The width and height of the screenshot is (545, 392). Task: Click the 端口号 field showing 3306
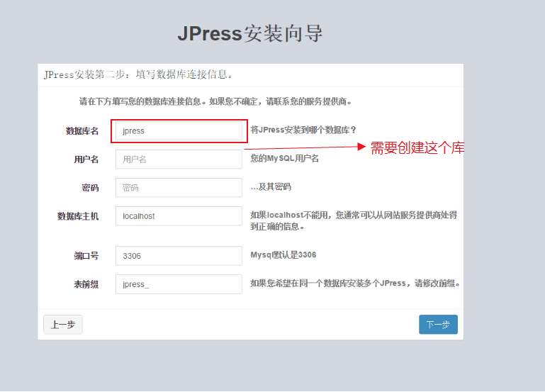click(x=179, y=256)
